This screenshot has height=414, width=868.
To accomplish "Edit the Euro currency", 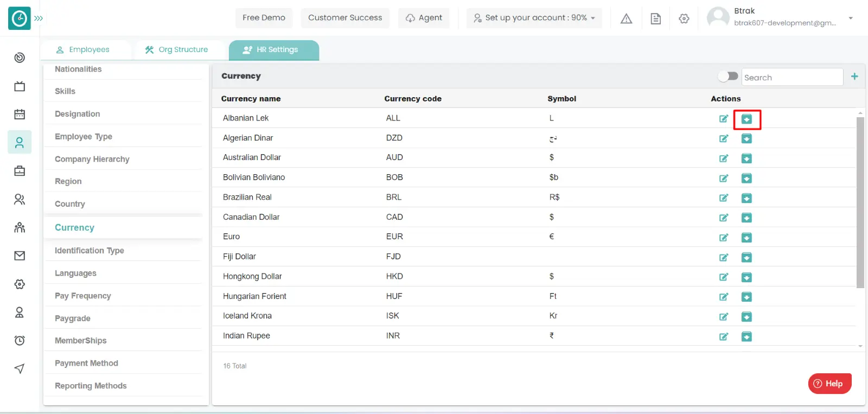I will tap(723, 238).
